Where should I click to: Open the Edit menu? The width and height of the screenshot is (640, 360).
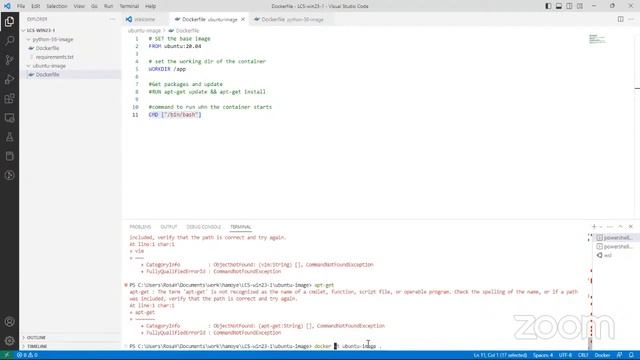[x=36, y=6]
